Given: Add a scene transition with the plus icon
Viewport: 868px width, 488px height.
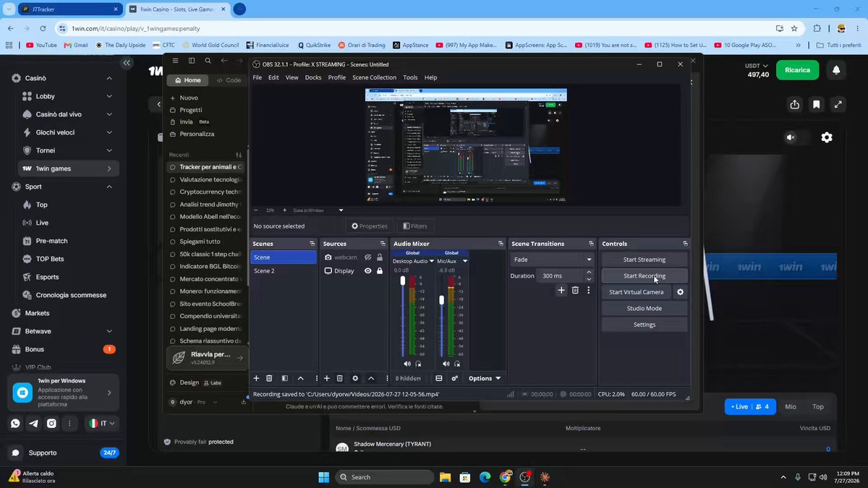Looking at the screenshot, I should [x=561, y=290].
